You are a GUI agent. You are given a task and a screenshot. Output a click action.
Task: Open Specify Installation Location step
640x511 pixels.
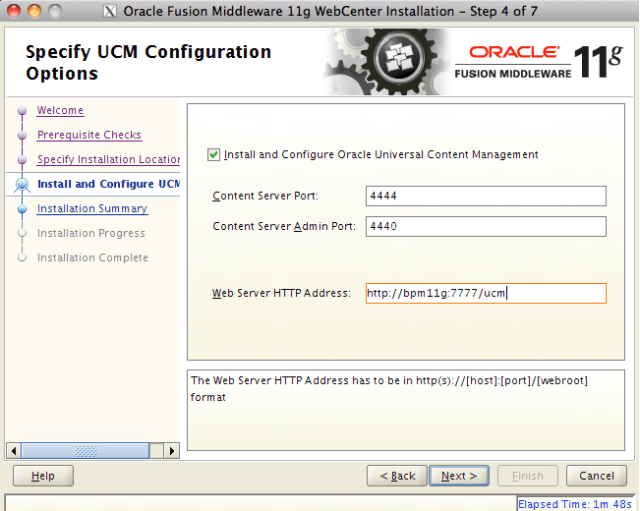click(x=108, y=160)
